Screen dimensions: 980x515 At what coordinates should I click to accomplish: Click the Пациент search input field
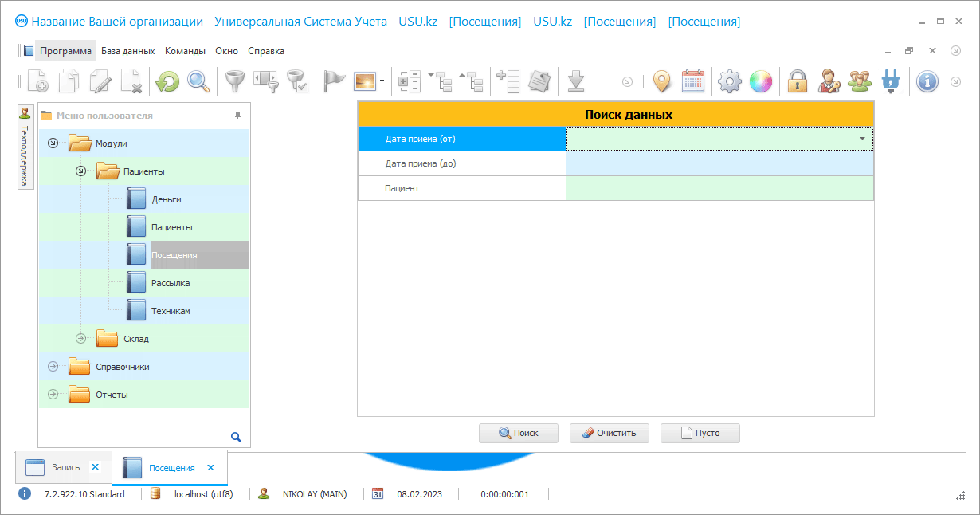tap(719, 188)
